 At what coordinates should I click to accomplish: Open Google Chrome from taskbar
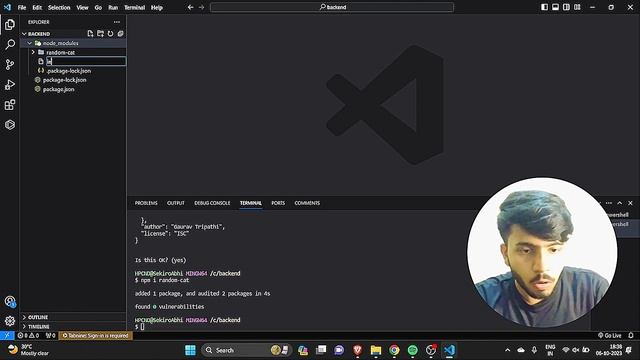coord(394,350)
